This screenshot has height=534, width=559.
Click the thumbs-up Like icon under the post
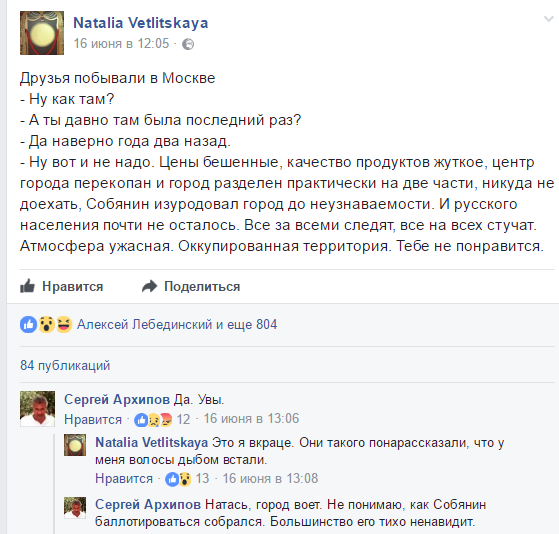tap(27, 286)
